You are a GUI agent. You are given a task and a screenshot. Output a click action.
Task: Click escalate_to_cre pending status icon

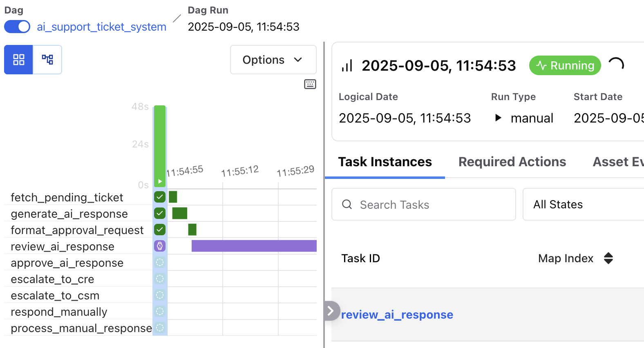tap(160, 279)
